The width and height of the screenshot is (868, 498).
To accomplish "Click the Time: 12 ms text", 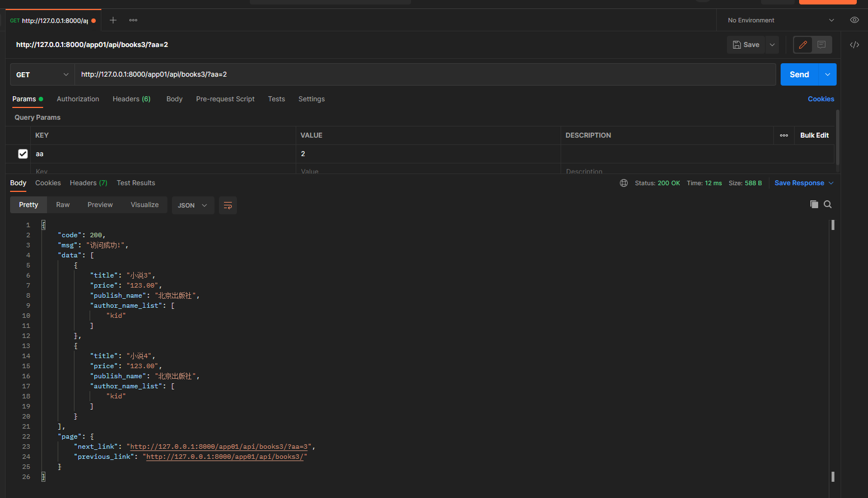I will 704,183.
